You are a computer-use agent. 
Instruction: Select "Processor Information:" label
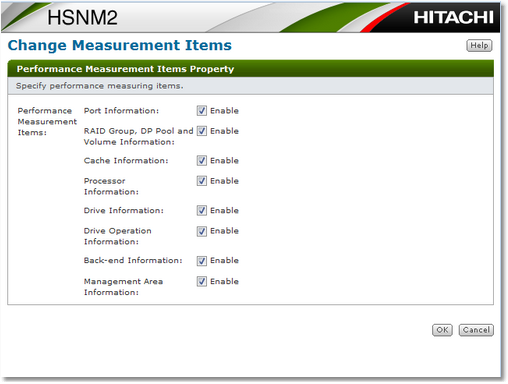coord(111,186)
